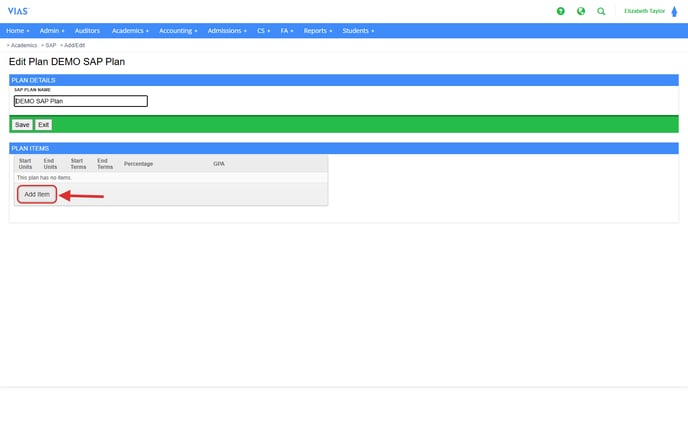Expand the CS menu

click(x=264, y=31)
